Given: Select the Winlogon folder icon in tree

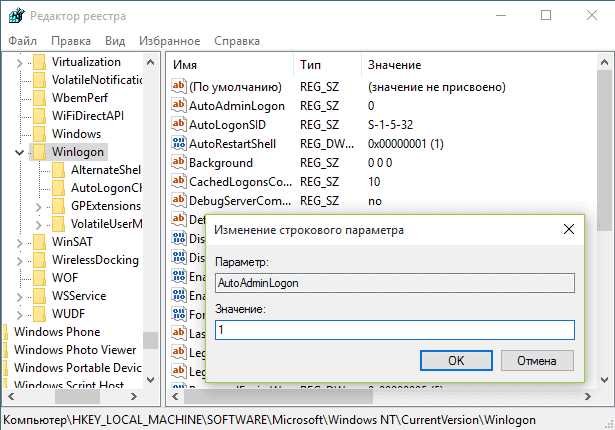Looking at the screenshot, I should click(x=39, y=153).
